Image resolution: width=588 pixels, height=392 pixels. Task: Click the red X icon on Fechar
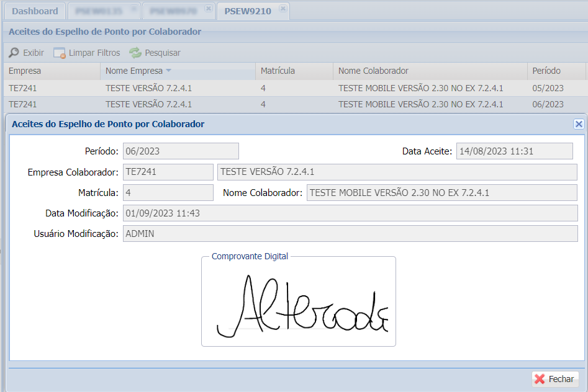tap(540, 379)
